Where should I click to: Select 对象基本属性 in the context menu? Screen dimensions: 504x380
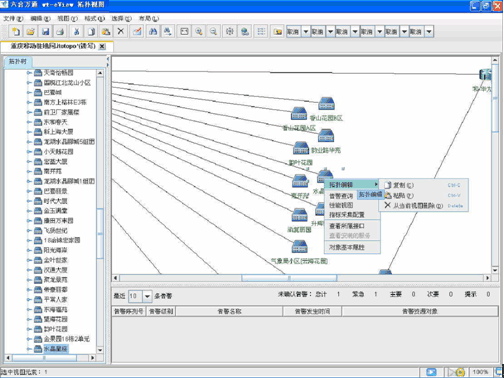[x=347, y=247]
